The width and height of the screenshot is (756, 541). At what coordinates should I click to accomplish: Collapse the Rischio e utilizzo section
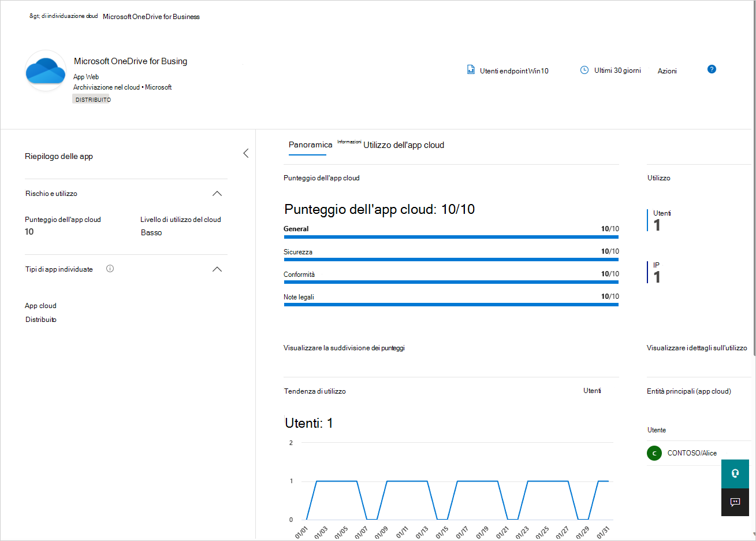217,194
